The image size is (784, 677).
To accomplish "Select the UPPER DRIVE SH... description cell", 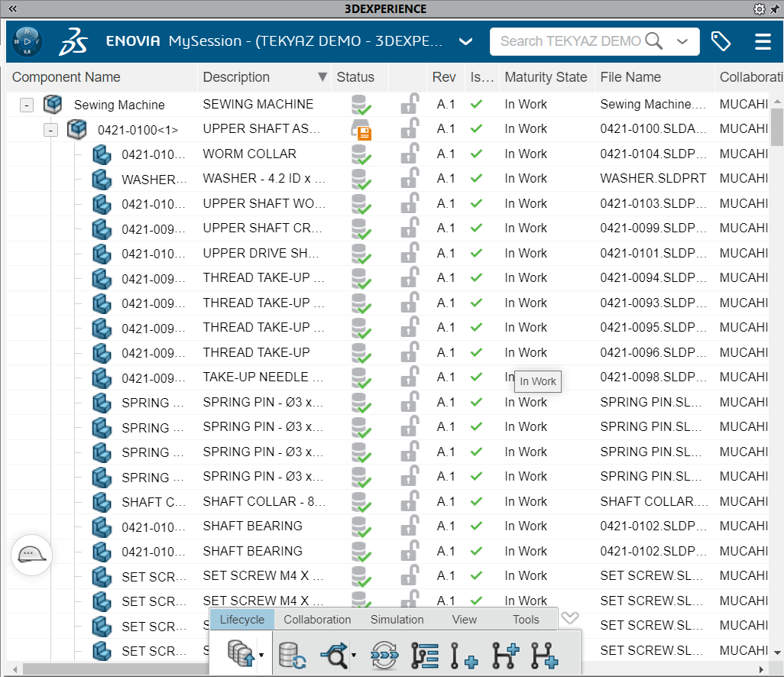I will [x=261, y=253].
